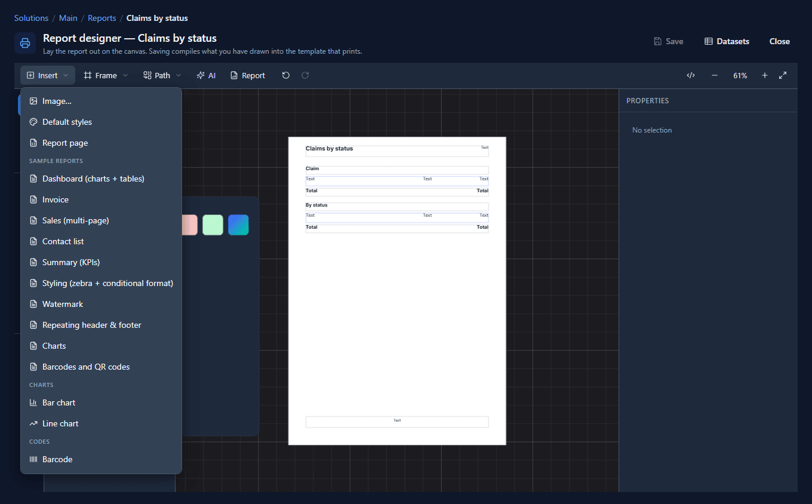The height and width of the screenshot is (504, 812).
Task: Click the Report toolbar button
Action: tap(248, 75)
